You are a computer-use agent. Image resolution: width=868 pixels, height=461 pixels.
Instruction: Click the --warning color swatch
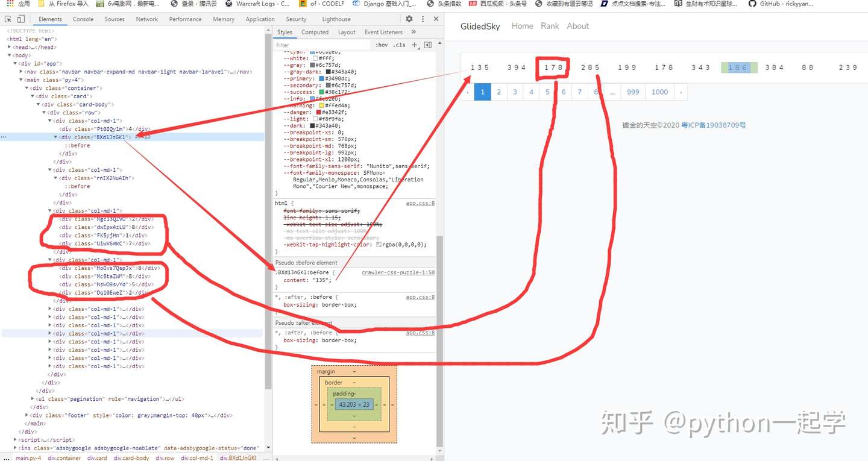322,105
